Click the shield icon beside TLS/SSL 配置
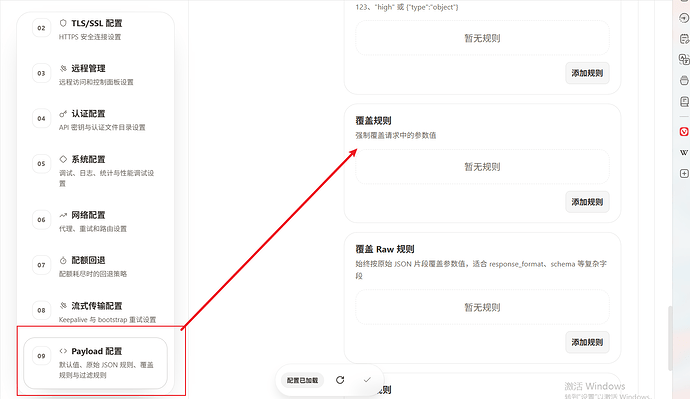Image resolution: width=690 pixels, height=399 pixels. click(x=63, y=23)
